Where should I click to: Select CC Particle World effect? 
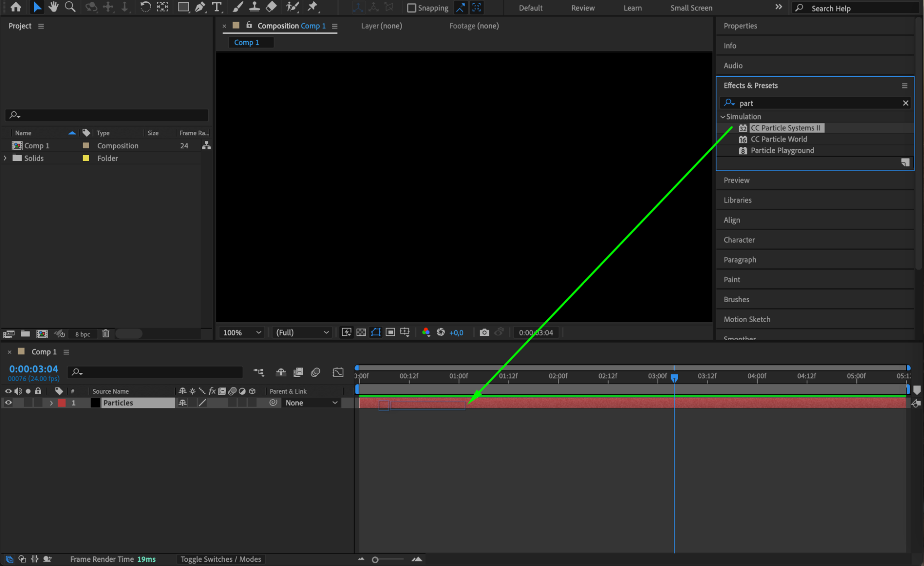(x=778, y=139)
